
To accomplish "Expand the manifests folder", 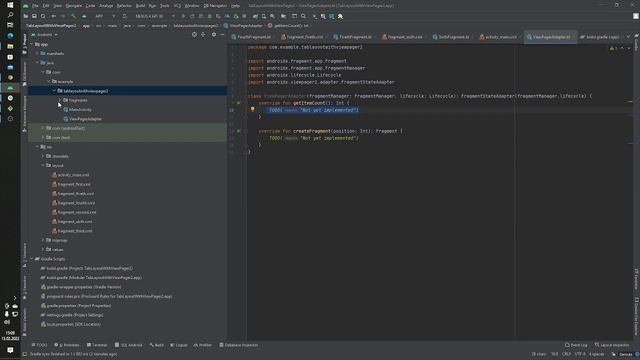I will (37, 53).
